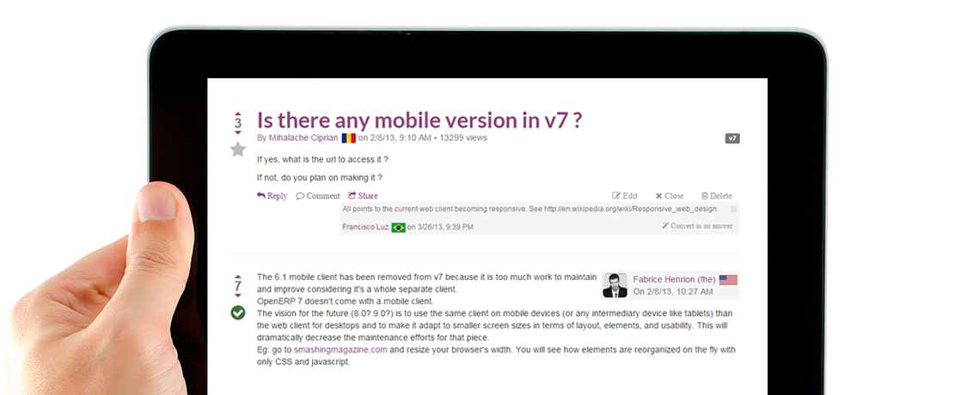Open Francisco Luz's profile
This screenshot has width=980, height=395.
pyautogui.click(x=365, y=228)
